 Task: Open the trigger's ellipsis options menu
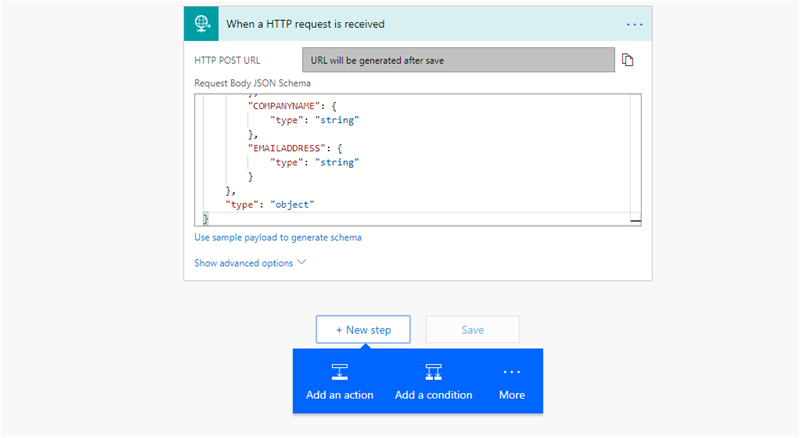[x=634, y=23]
